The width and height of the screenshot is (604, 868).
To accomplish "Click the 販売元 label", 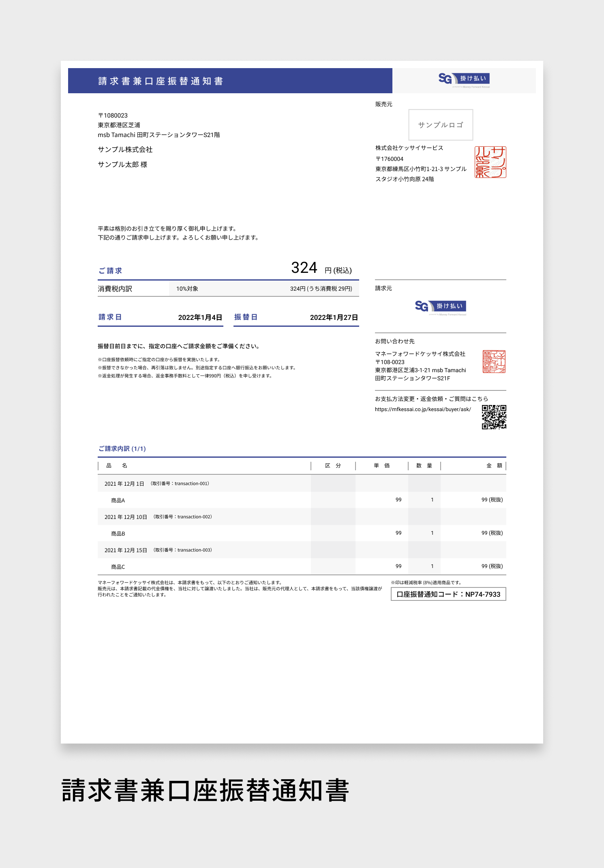I will (383, 104).
